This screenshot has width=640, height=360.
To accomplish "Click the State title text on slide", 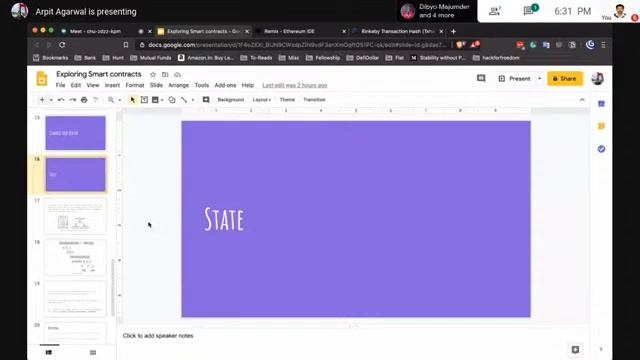I will pos(224,219).
